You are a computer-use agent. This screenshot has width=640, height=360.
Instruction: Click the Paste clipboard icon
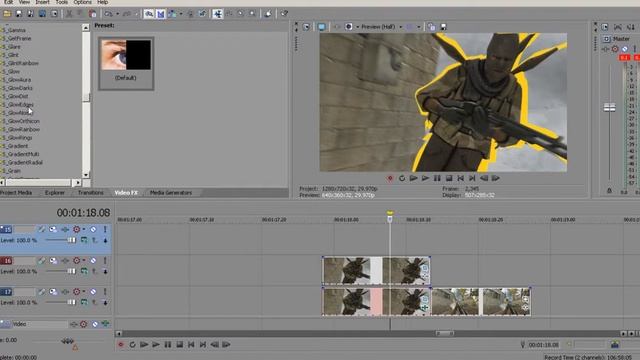tap(93, 14)
